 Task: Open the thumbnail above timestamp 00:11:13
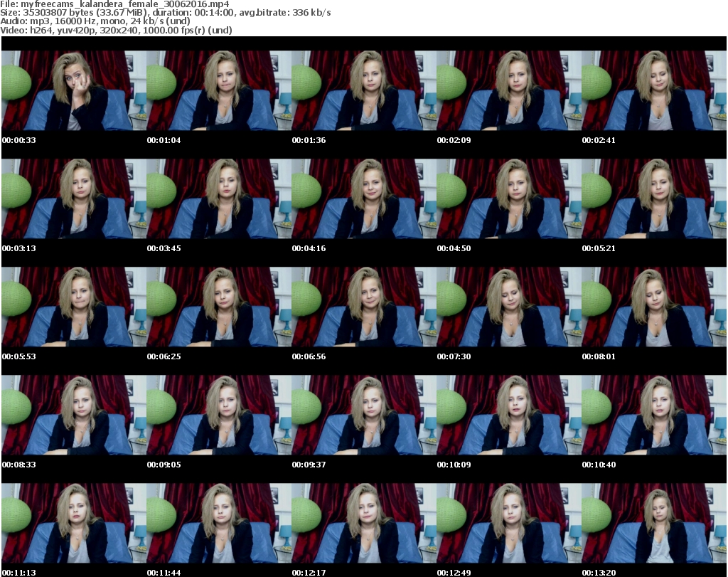click(74, 524)
